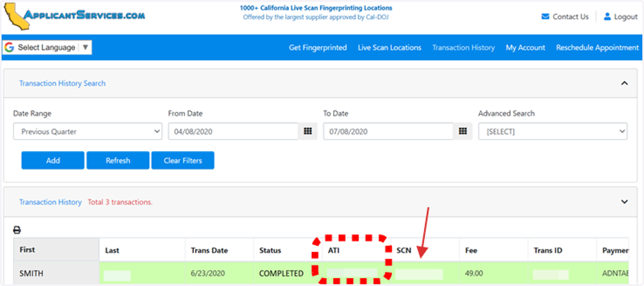Click the 1000+ California Live Scan Fingerprinting Locations text
Image resolution: width=644 pixels, height=286 pixels.
click(x=316, y=8)
